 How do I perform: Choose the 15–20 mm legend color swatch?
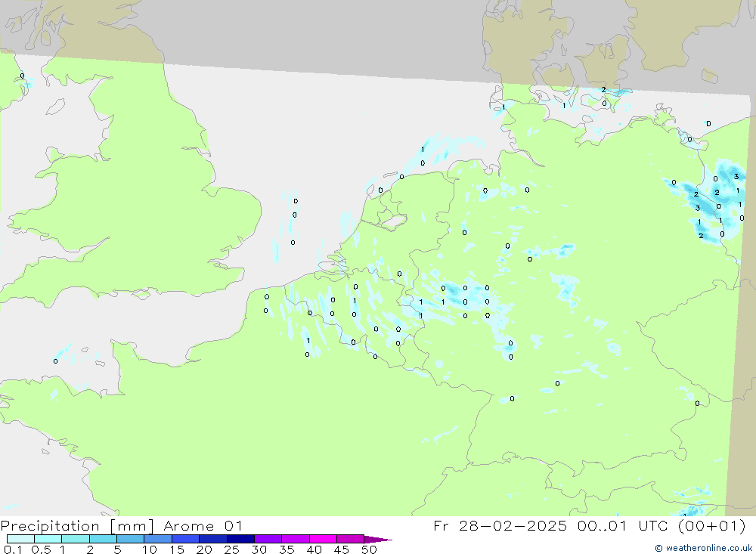(x=185, y=539)
